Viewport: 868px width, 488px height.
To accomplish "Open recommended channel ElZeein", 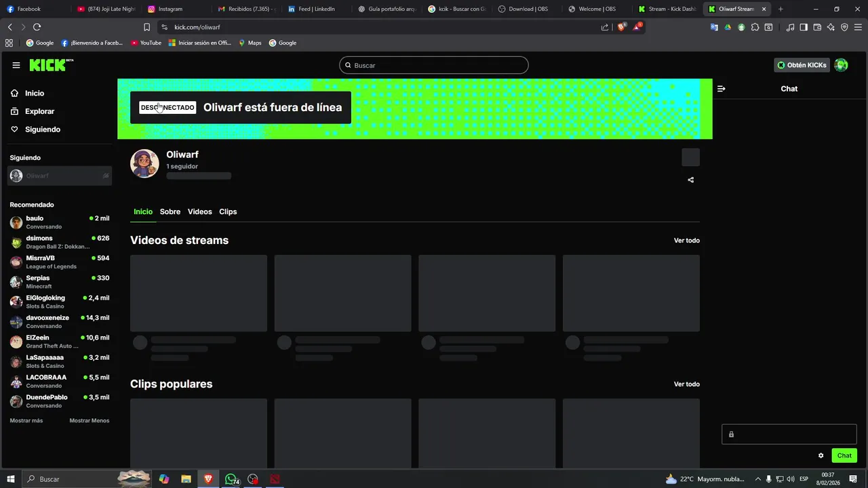I will (60, 342).
